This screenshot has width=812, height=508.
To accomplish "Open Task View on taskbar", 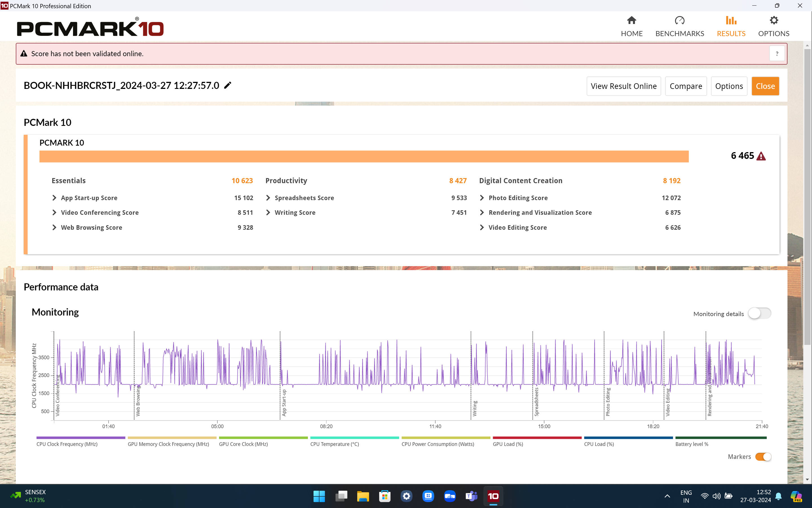I will (x=341, y=496).
